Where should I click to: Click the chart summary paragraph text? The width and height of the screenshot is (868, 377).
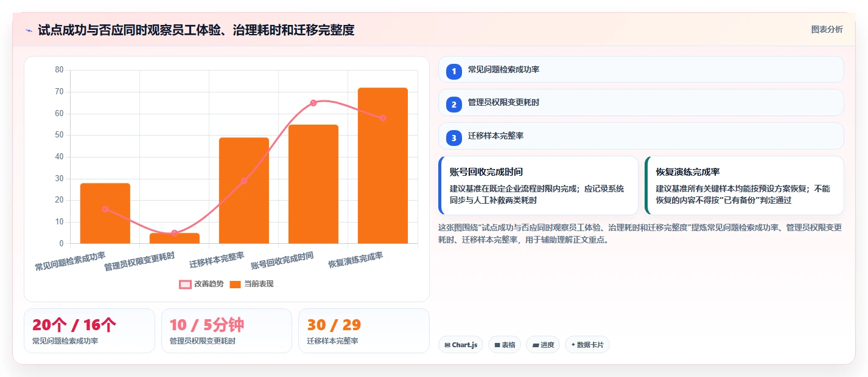pyautogui.click(x=640, y=233)
